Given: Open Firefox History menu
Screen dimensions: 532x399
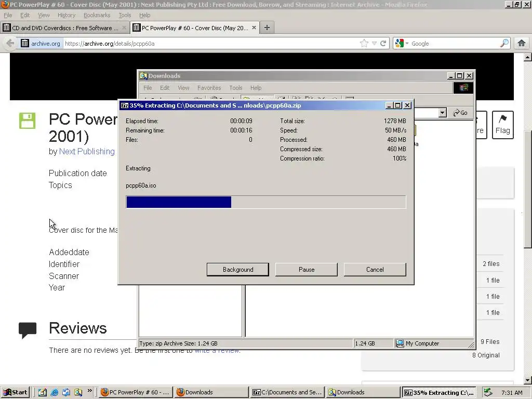Looking at the screenshot, I should pyautogui.click(x=66, y=15).
